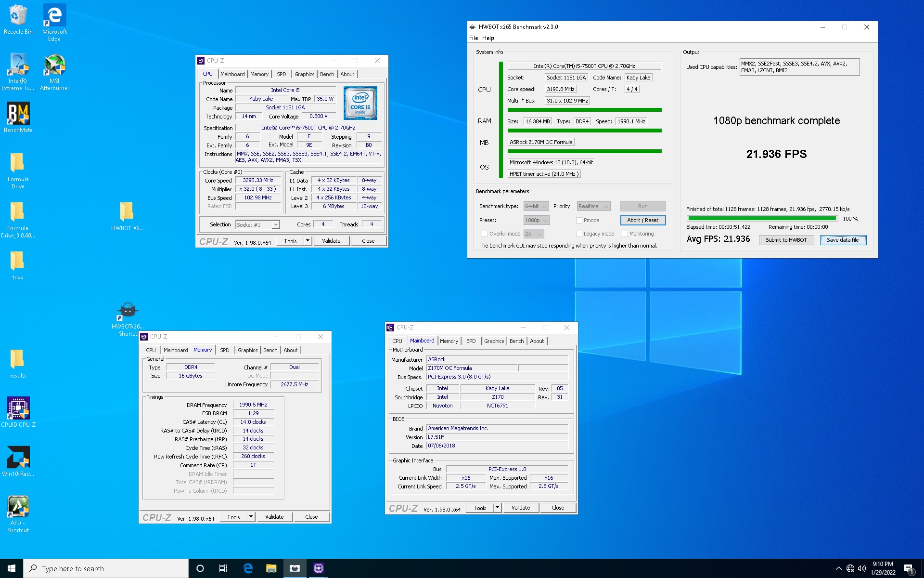Click Tools button in CPU-Z Memory window
Screen dimensions: 924x578
(x=233, y=517)
